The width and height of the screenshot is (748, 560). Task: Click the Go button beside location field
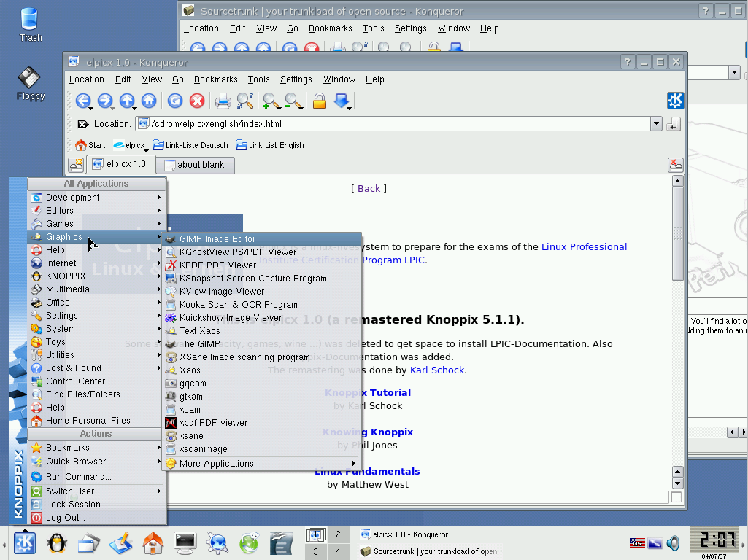pyautogui.click(x=673, y=125)
